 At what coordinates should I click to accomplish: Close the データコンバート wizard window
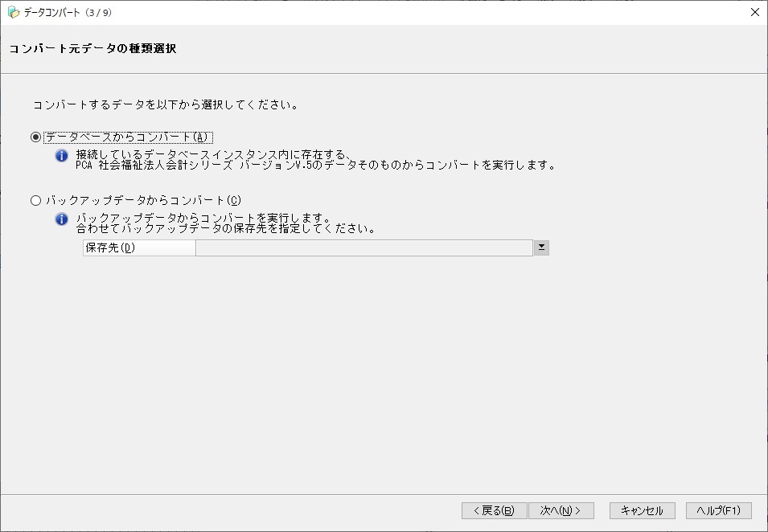[x=755, y=12]
